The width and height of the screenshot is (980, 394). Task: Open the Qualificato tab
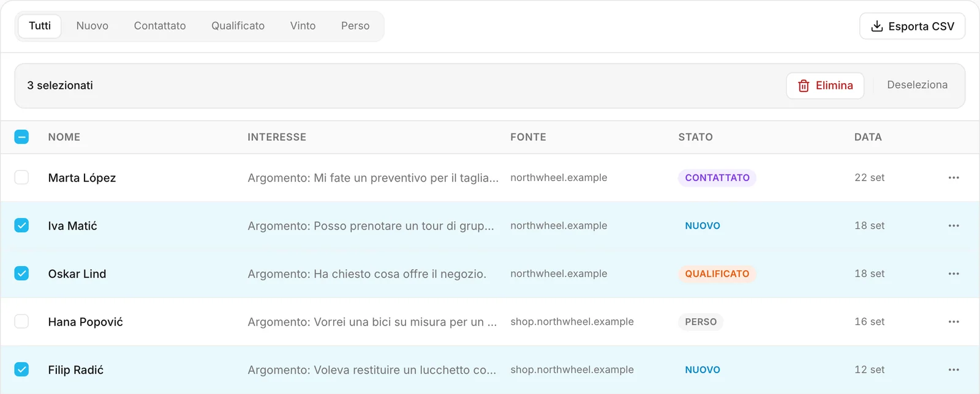(x=238, y=26)
